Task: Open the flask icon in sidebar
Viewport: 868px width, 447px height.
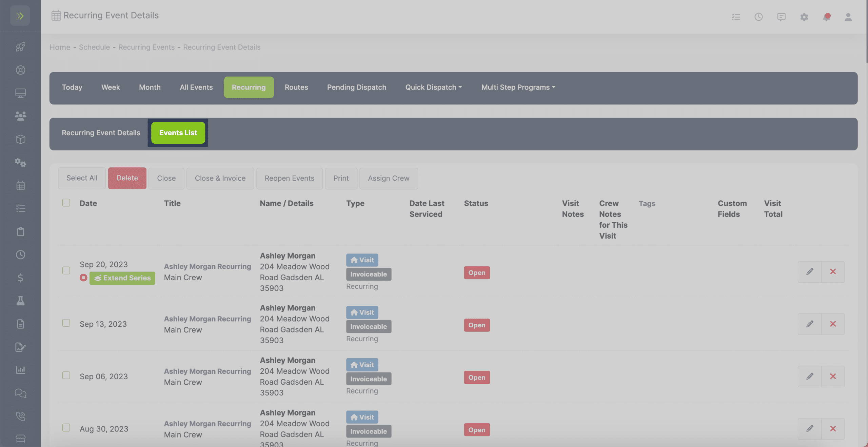Action: click(x=20, y=301)
